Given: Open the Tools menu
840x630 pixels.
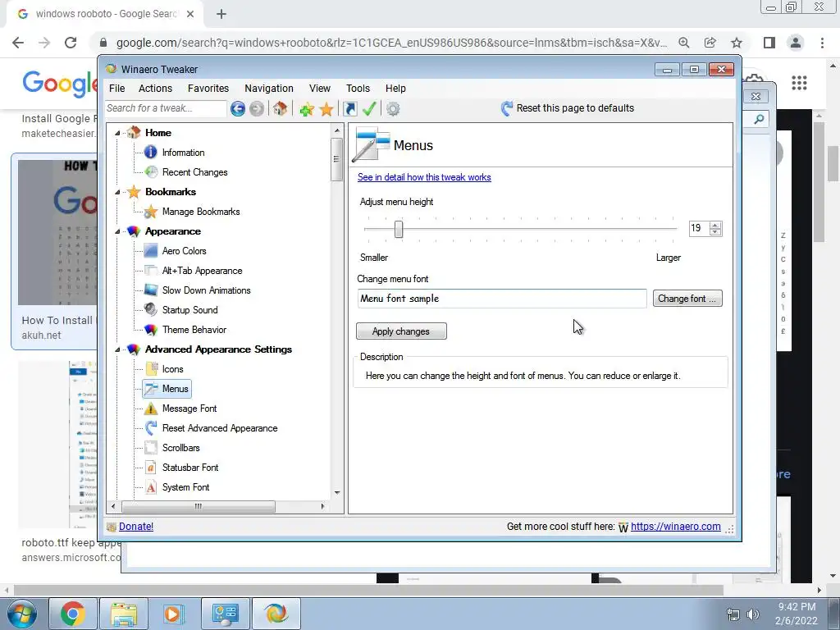Looking at the screenshot, I should point(358,89).
